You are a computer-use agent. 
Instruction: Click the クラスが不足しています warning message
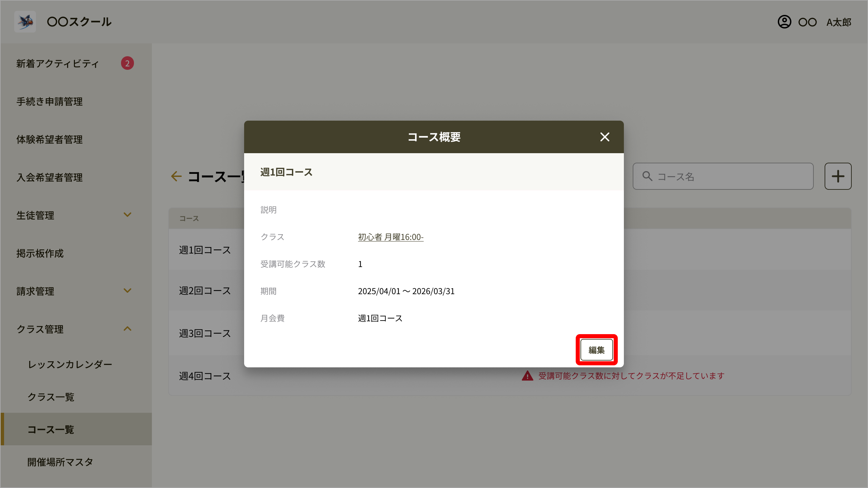(x=631, y=376)
